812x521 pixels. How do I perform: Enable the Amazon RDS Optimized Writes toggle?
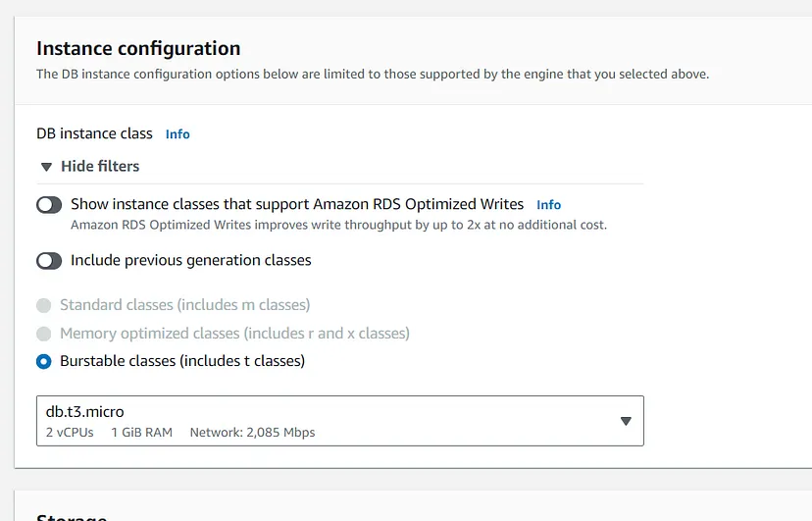click(49, 205)
